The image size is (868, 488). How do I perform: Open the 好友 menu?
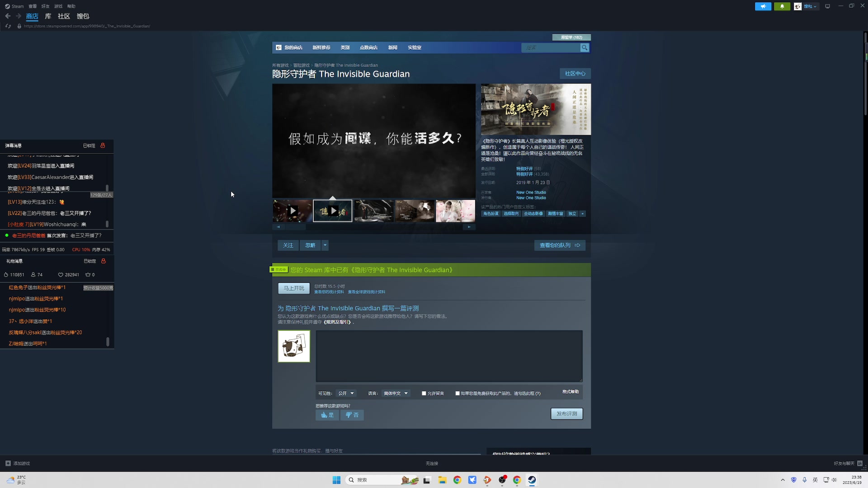tap(45, 6)
